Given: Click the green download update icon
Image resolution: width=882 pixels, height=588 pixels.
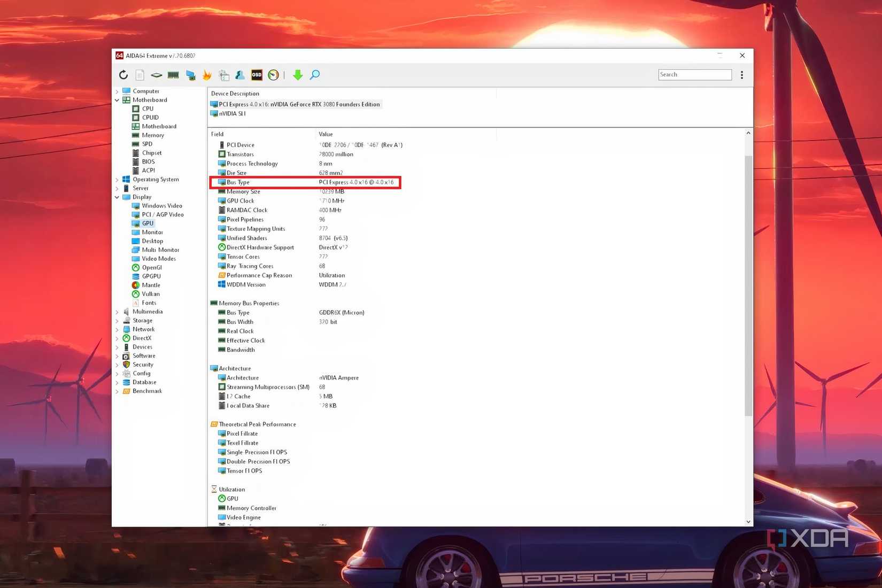Looking at the screenshot, I should click(x=298, y=75).
